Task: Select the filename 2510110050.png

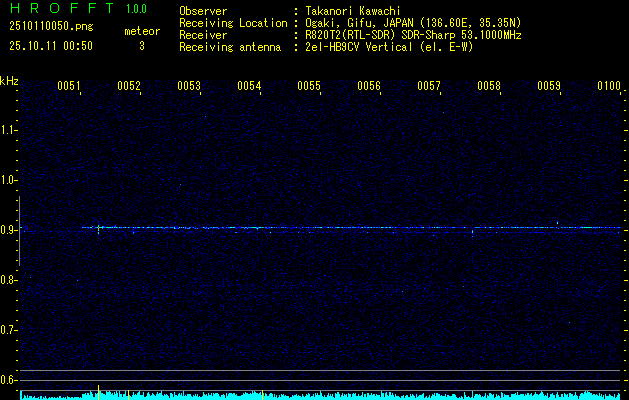Action: 51,26
